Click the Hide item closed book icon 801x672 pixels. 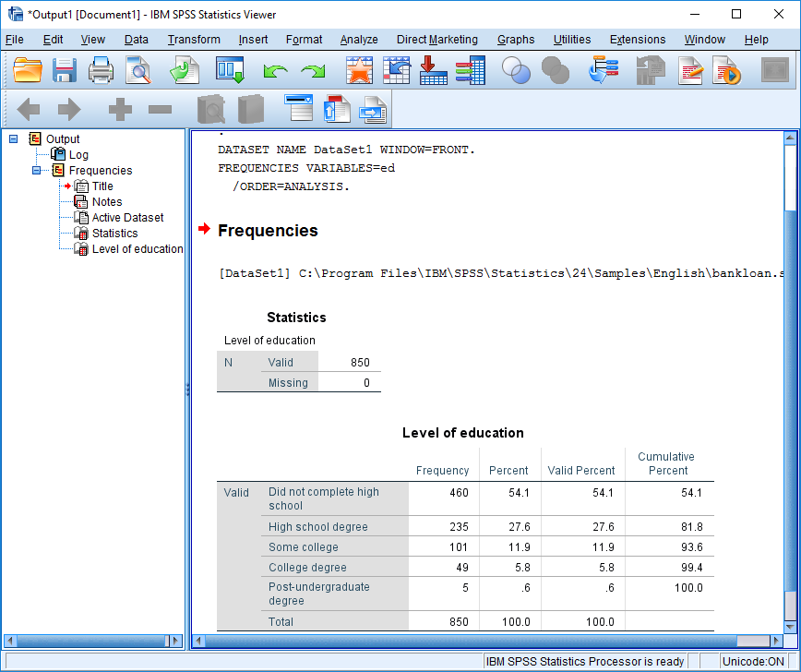[251, 109]
